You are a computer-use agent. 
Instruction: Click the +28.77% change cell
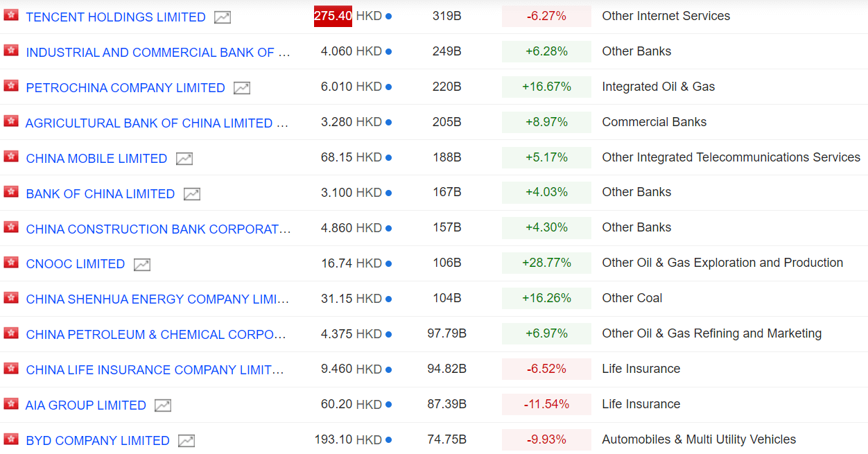click(546, 263)
